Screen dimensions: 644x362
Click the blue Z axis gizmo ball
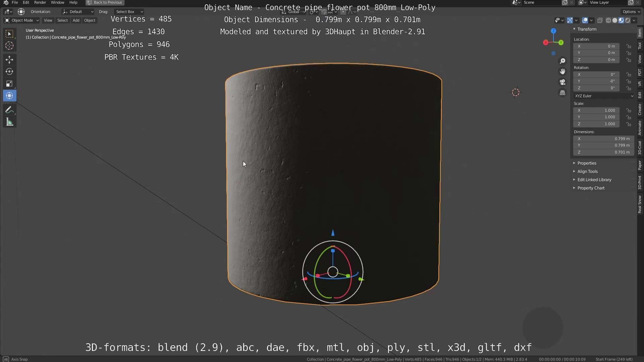553,31
